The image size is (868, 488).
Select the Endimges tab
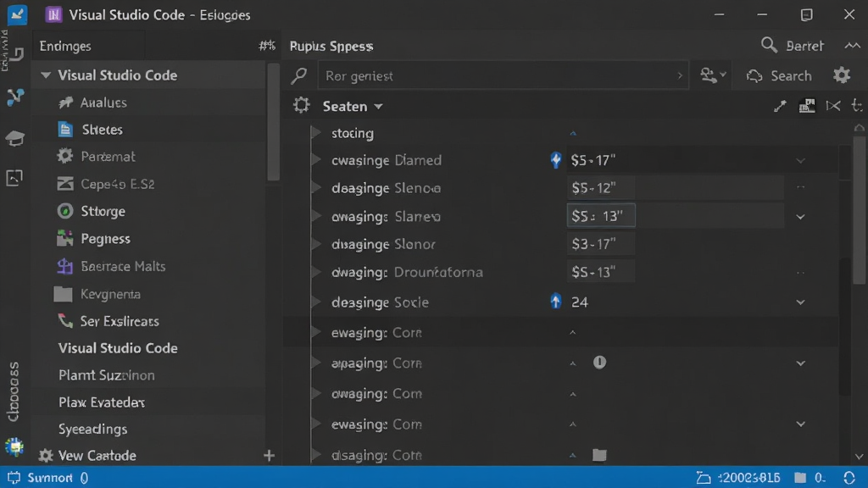(x=65, y=46)
